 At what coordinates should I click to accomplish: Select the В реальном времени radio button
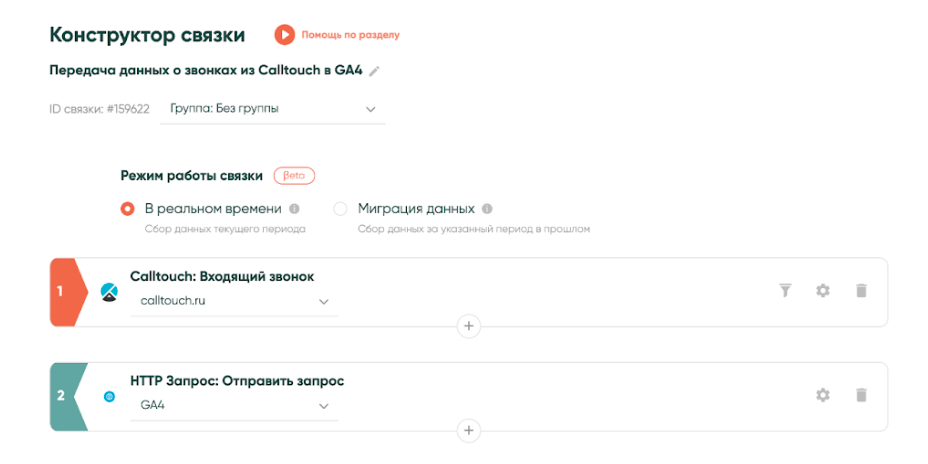127,209
